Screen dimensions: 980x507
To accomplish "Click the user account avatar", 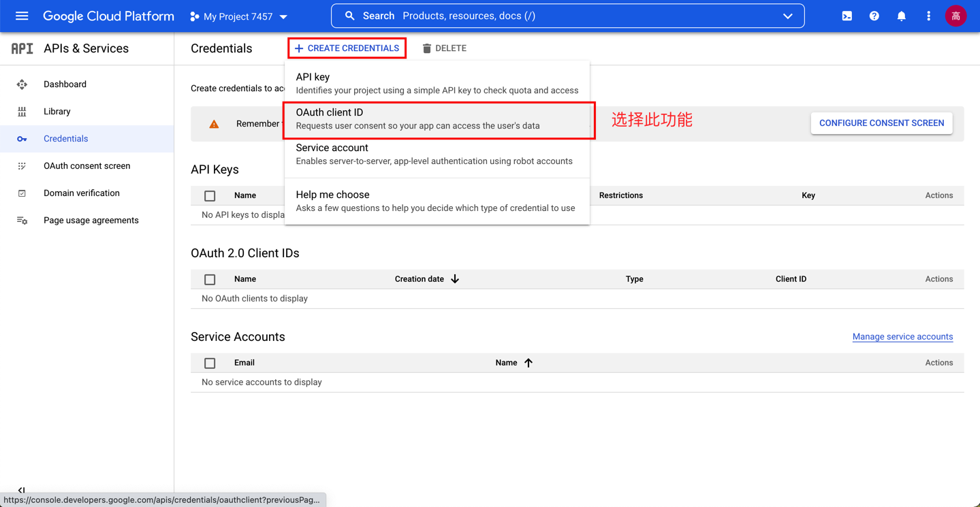I will 955,16.
